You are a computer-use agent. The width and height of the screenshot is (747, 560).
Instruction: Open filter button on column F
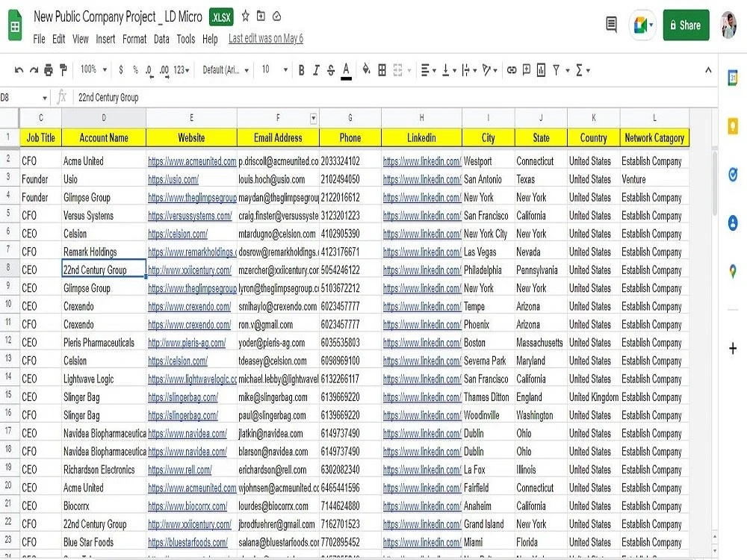(314, 118)
